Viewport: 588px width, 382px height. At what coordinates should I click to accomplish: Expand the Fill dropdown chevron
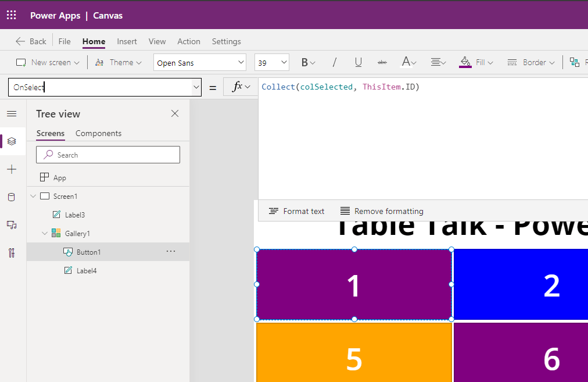490,63
